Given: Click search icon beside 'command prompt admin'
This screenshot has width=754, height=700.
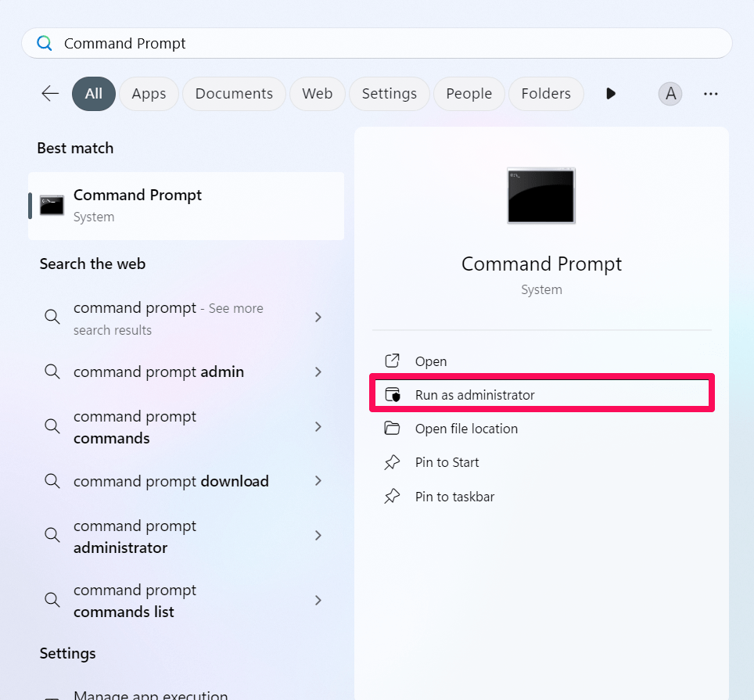Looking at the screenshot, I should tap(52, 372).
